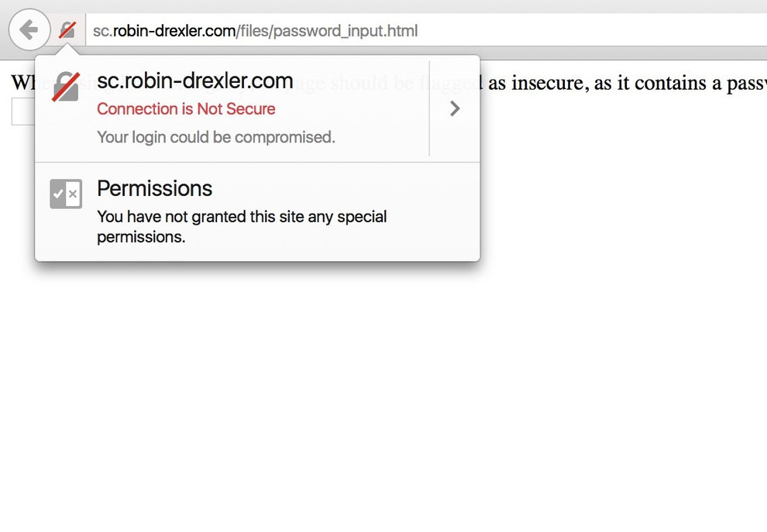Click the large insecure lock icon in popup
Screen dimensions: 767x532
66,85
